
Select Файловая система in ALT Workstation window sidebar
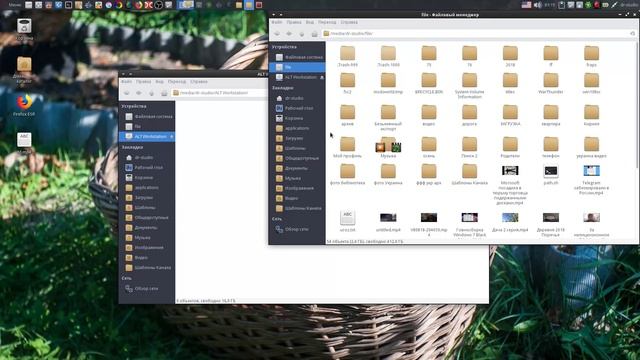(147, 117)
